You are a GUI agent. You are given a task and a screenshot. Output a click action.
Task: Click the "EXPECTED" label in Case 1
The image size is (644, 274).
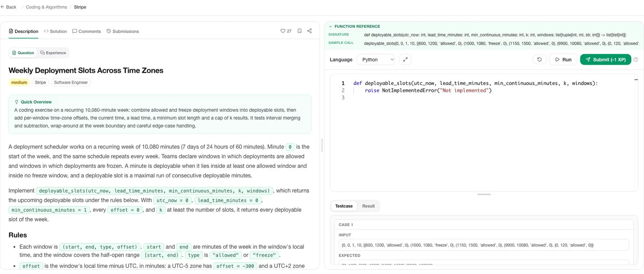[349, 255]
